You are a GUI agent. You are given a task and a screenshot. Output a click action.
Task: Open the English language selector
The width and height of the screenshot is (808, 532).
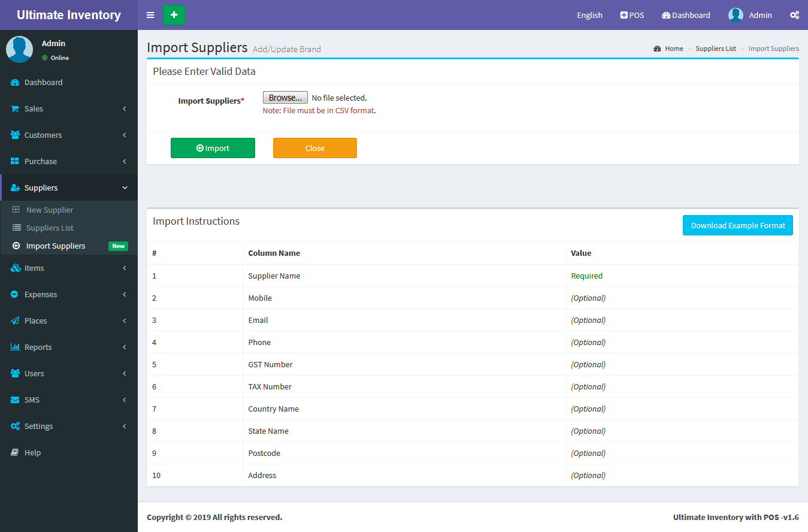click(x=589, y=15)
